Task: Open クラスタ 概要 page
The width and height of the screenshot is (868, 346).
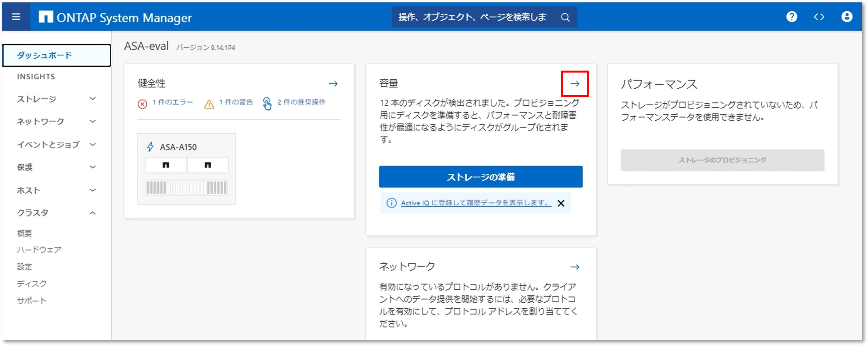Action: [25, 233]
